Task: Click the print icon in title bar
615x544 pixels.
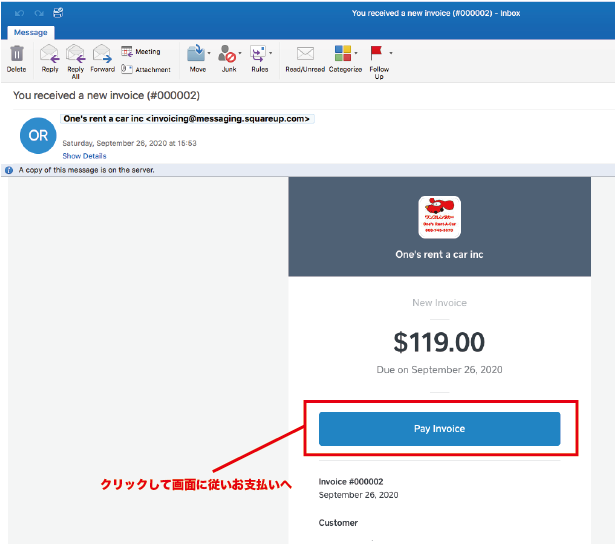Action: pyautogui.click(x=58, y=13)
